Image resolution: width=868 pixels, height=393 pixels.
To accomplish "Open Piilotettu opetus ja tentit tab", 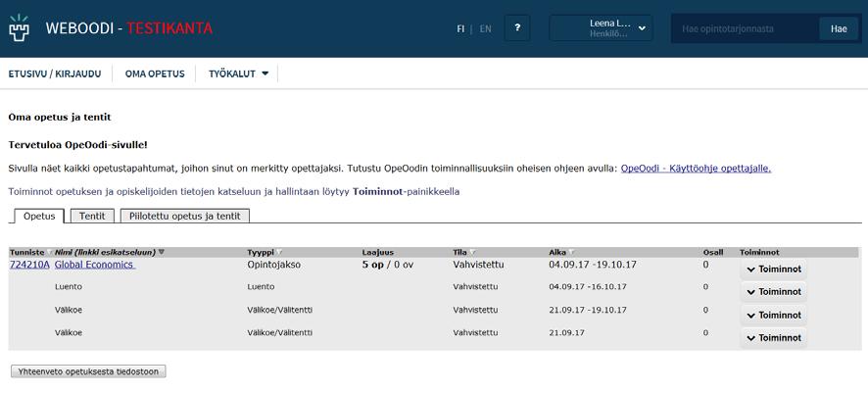I will 185,216.
